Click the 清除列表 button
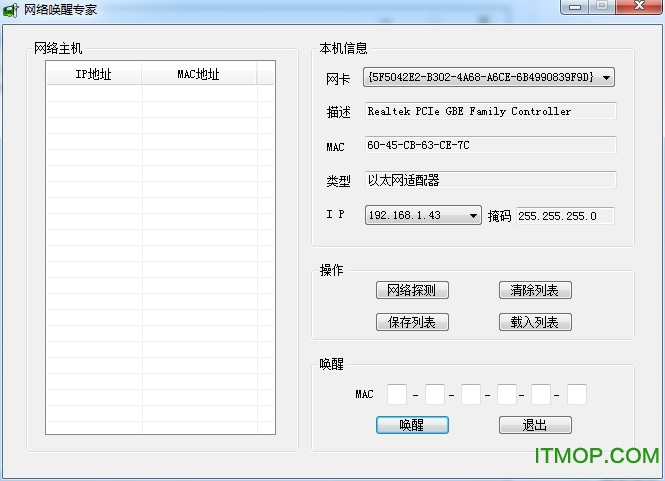Screen dimensions: 665x481 tap(535, 290)
